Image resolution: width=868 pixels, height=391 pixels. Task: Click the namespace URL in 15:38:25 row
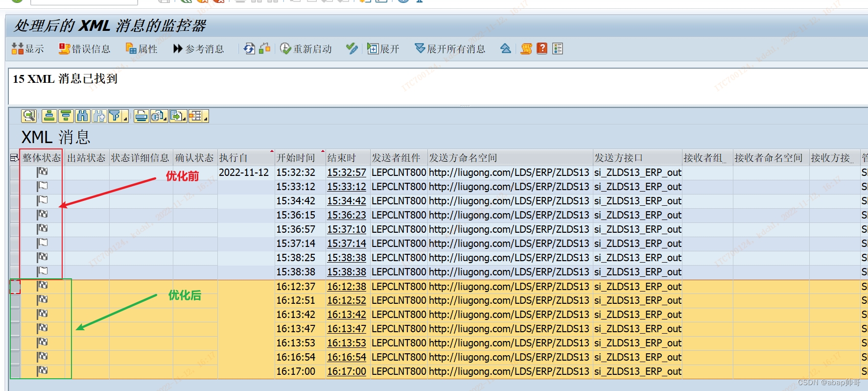point(509,258)
